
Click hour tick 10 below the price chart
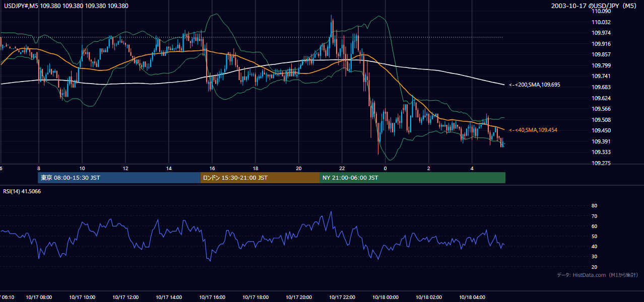pos(82,168)
